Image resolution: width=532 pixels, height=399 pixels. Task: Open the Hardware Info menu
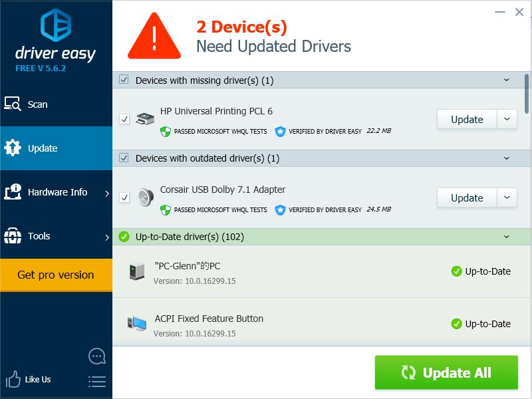[x=56, y=192]
